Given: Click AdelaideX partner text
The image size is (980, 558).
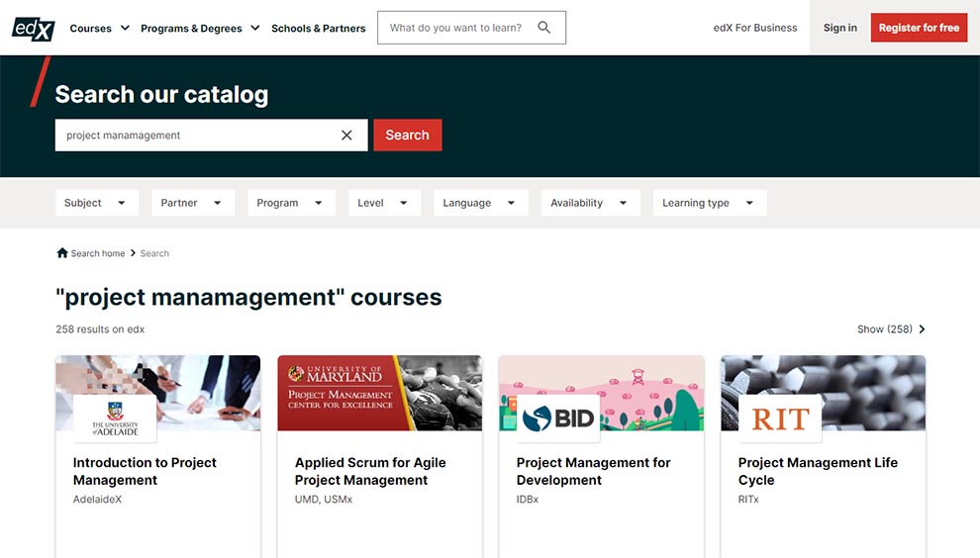Looking at the screenshot, I should click(x=97, y=500).
